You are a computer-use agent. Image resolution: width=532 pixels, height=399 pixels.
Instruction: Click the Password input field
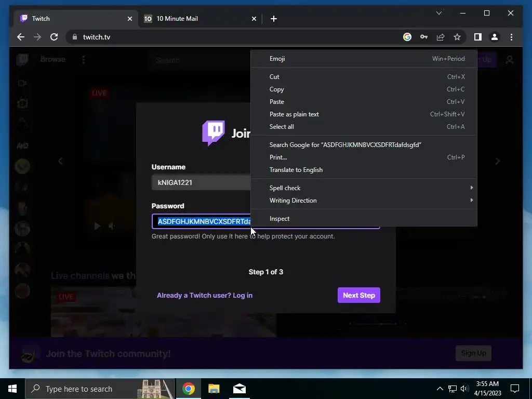[201, 221]
